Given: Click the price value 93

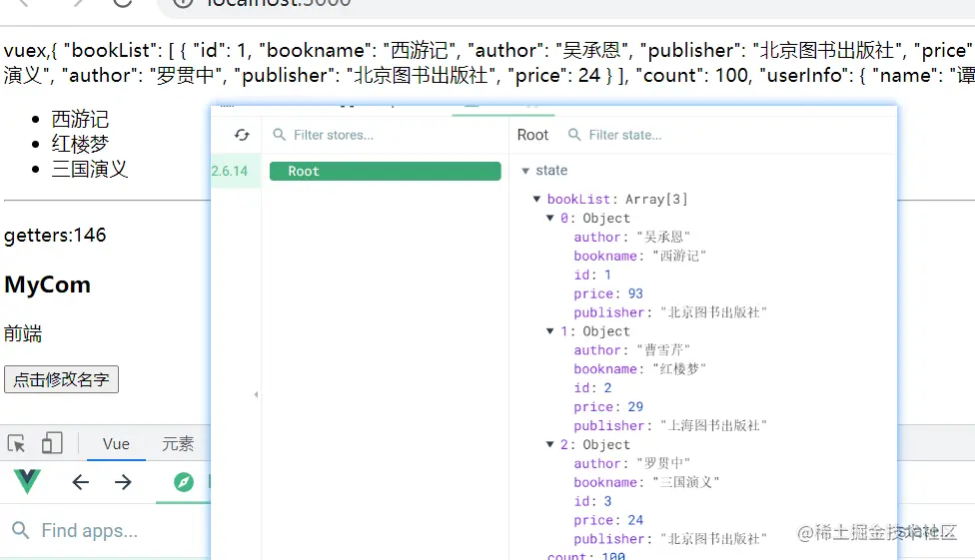Looking at the screenshot, I should point(635,293).
